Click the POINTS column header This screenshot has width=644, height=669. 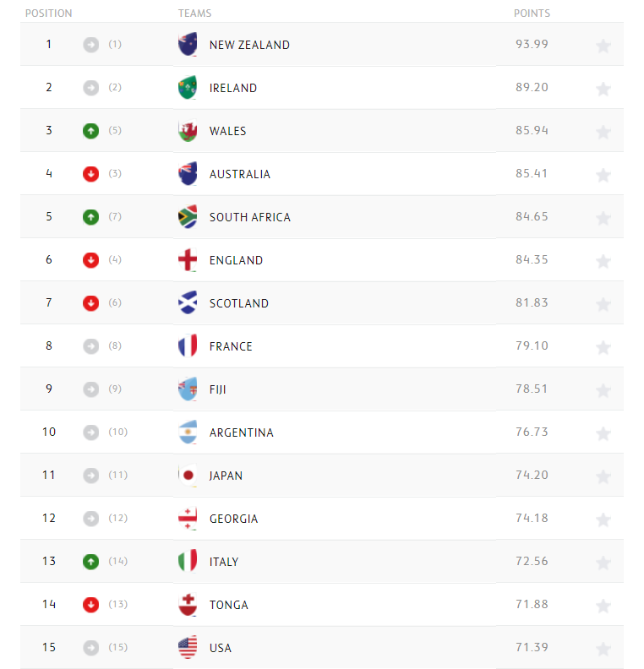click(x=532, y=14)
